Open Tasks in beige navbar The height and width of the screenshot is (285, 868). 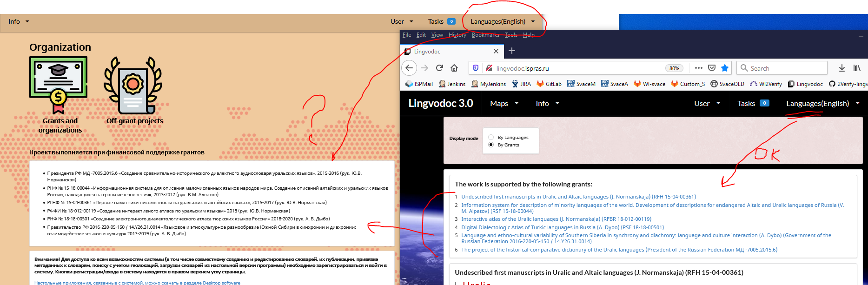[441, 21]
